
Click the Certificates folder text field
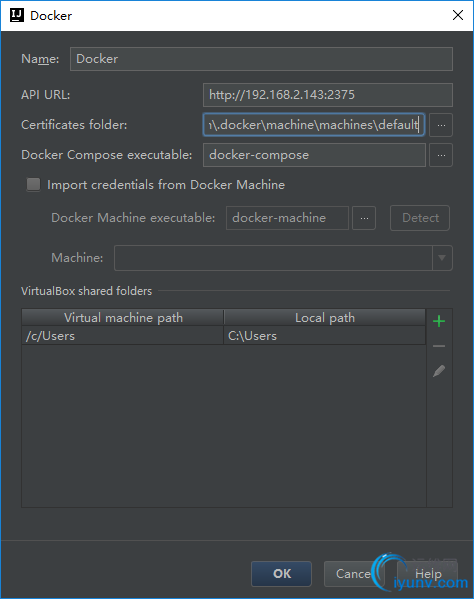click(x=314, y=125)
